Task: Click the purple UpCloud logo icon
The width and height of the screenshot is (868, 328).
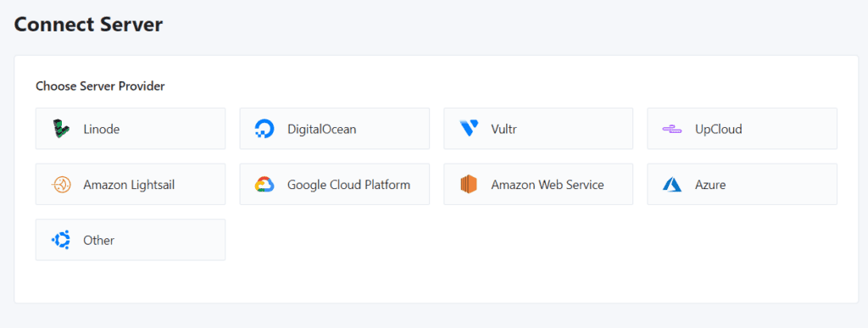Action: point(671,129)
